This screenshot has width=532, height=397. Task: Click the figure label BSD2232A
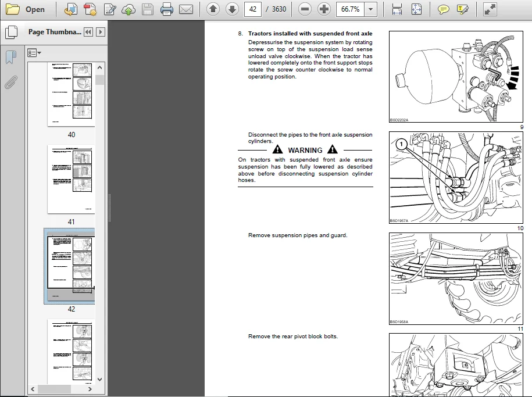point(399,120)
